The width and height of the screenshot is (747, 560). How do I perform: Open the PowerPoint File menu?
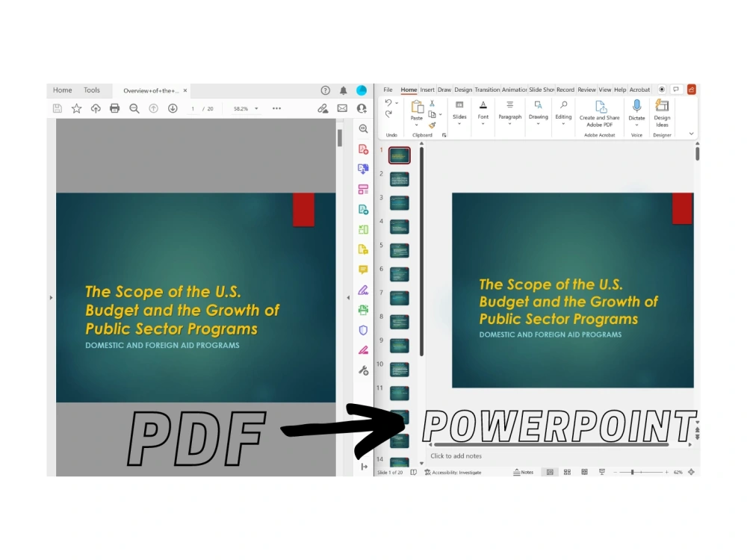click(388, 90)
